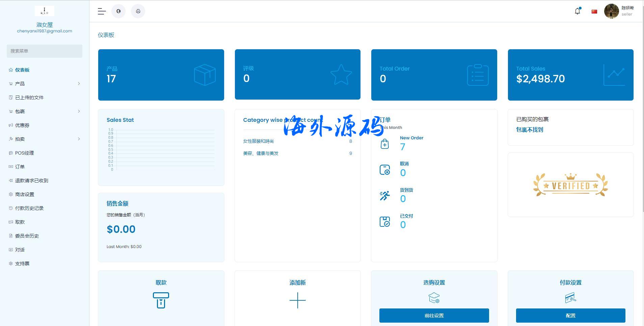The width and height of the screenshot is (644, 326).
Task: Click the withdrawal icon under 取款
Action: [x=161, y=300]
